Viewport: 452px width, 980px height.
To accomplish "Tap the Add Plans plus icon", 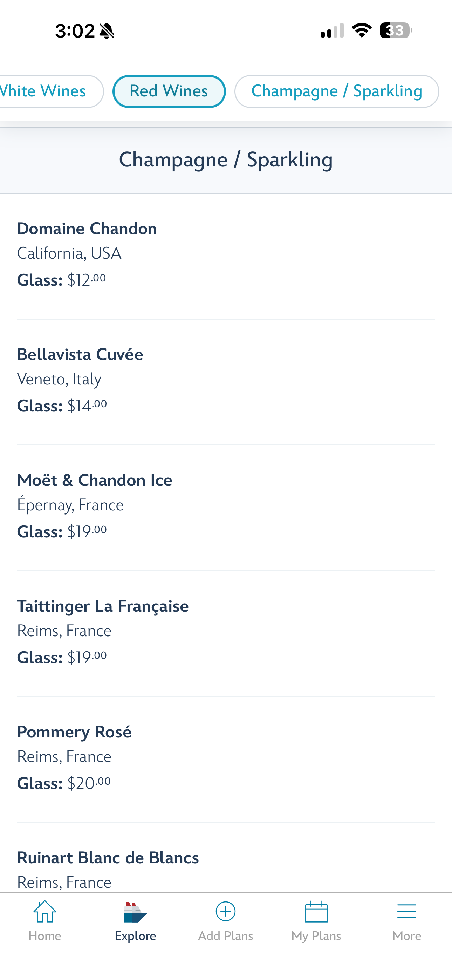I will coord(226,912).
